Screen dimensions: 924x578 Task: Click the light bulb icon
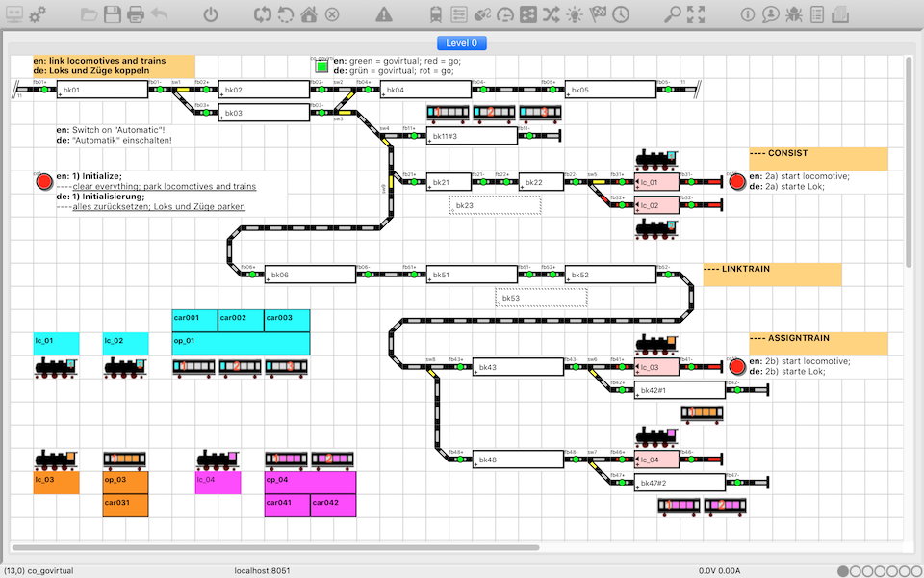pos(575,14)
